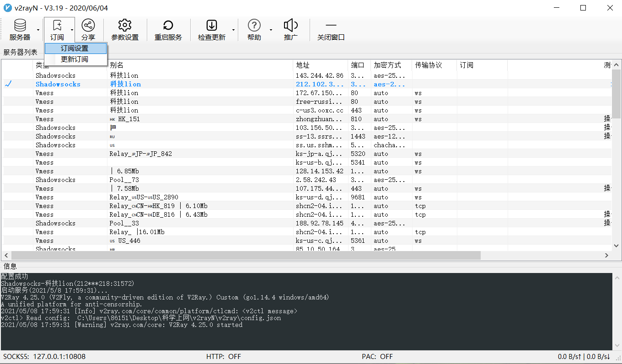Select 订阅设置 menu entry
Screen dimensions: 622x364
pos(76,48)
